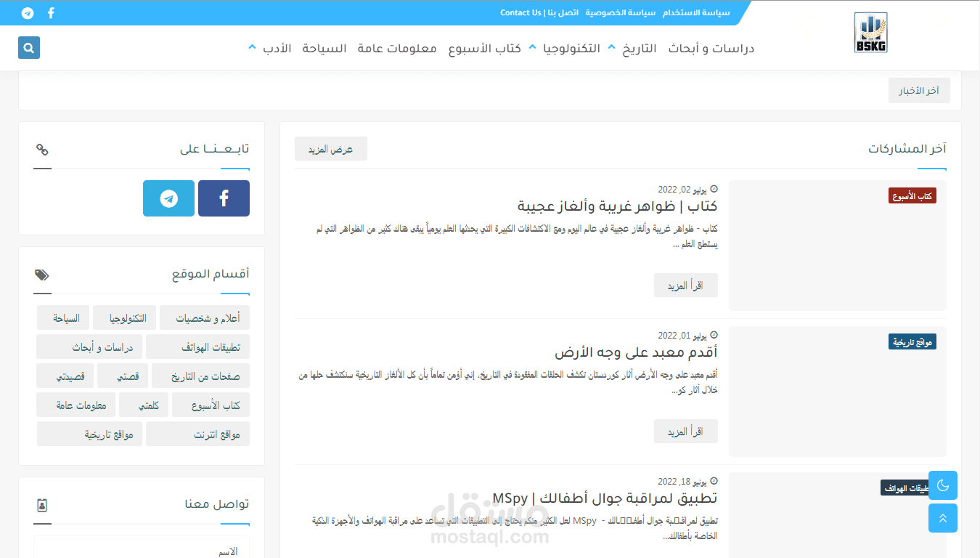Open post أقدم معبد على وجه الأرض
This screenshot has height=558, width=980.
(x=637, y=352)
